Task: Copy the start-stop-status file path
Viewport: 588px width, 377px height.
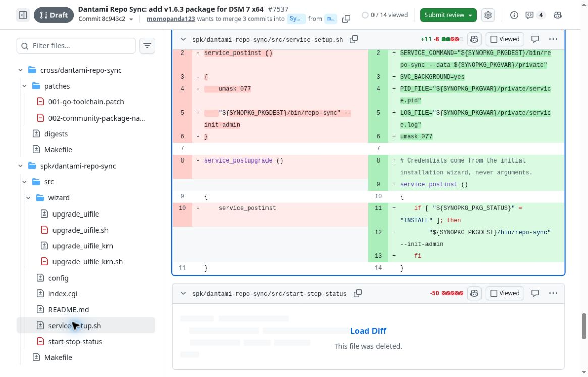Action: click(x=358, y=293)
